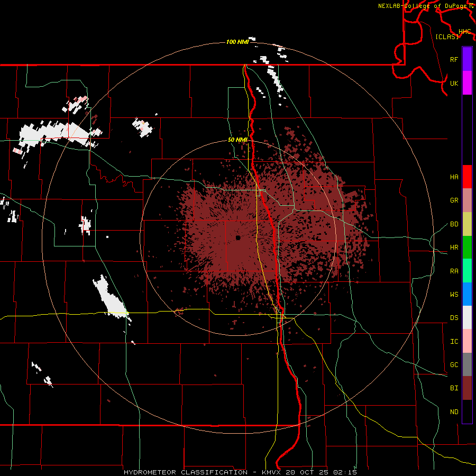Click the 20 OCT 25 date stamp

307,472
